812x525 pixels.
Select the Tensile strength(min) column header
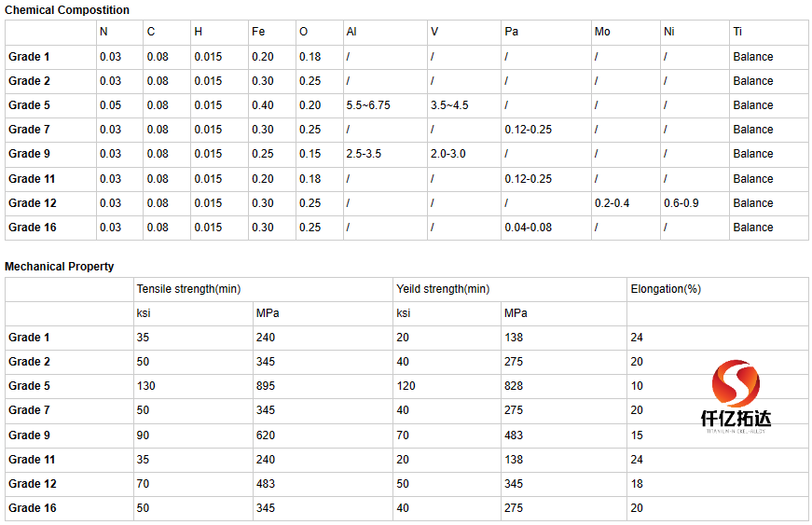[x=188, y=289]
